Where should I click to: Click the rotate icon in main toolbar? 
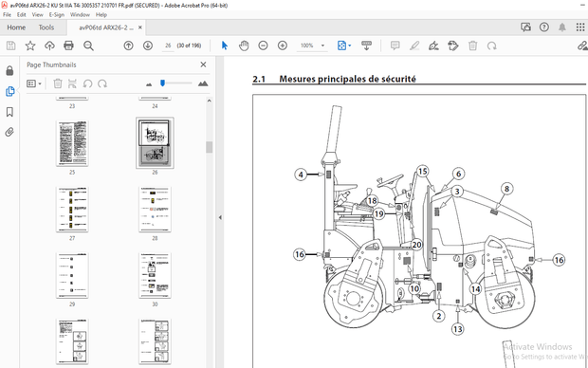(x=491, y=46)
